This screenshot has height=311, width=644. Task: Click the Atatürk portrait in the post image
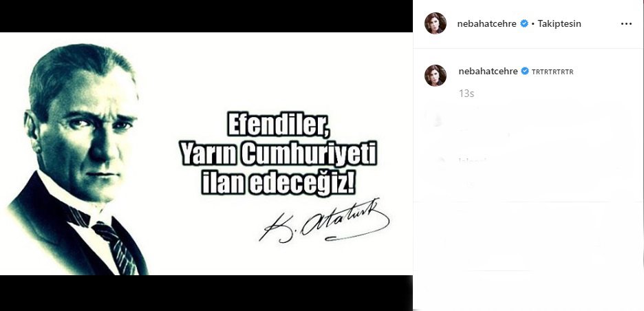click(77, 159)
